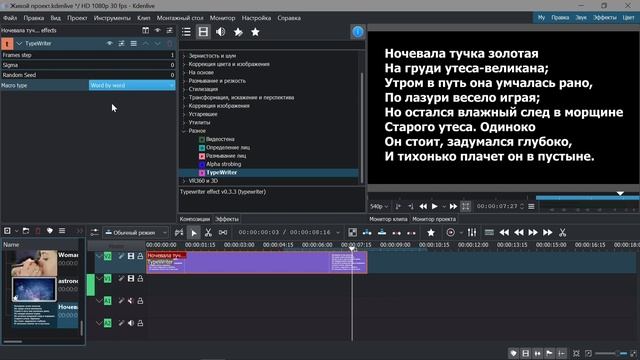The image size is (640, 360).
Task: Click the red record button in timeline toolbar
Action: [450, 233]
